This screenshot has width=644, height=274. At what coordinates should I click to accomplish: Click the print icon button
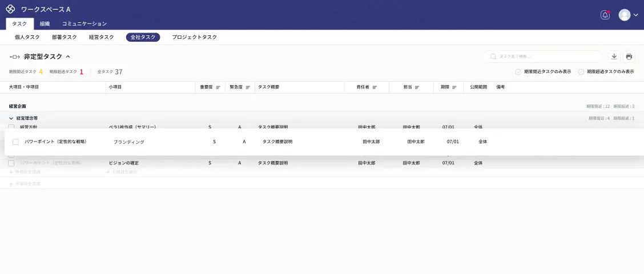[x=629, y=57]
